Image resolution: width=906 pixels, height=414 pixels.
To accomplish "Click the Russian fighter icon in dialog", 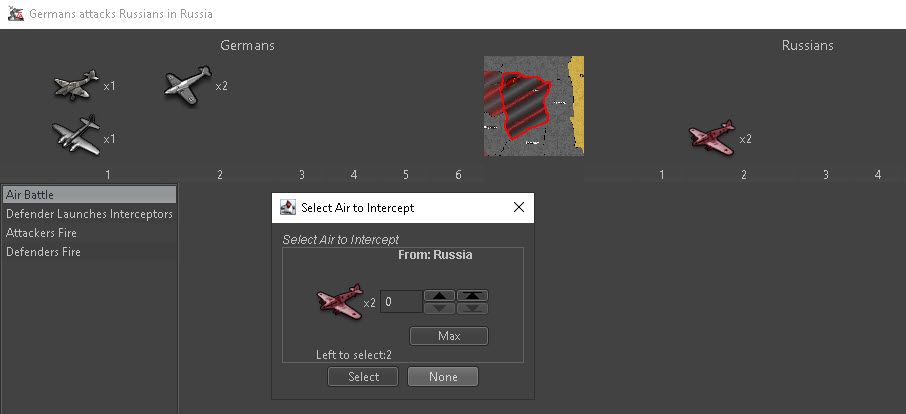I will (x=337, y=302).
